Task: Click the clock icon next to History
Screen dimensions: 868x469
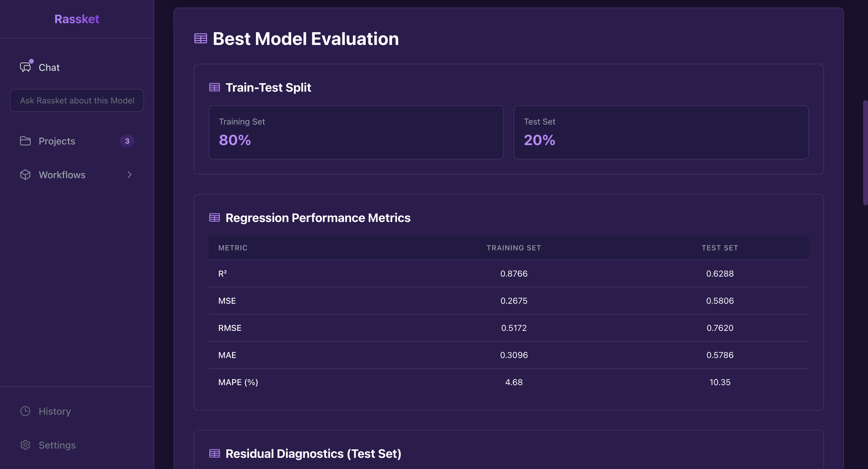Action: click(x=25, y=411)
